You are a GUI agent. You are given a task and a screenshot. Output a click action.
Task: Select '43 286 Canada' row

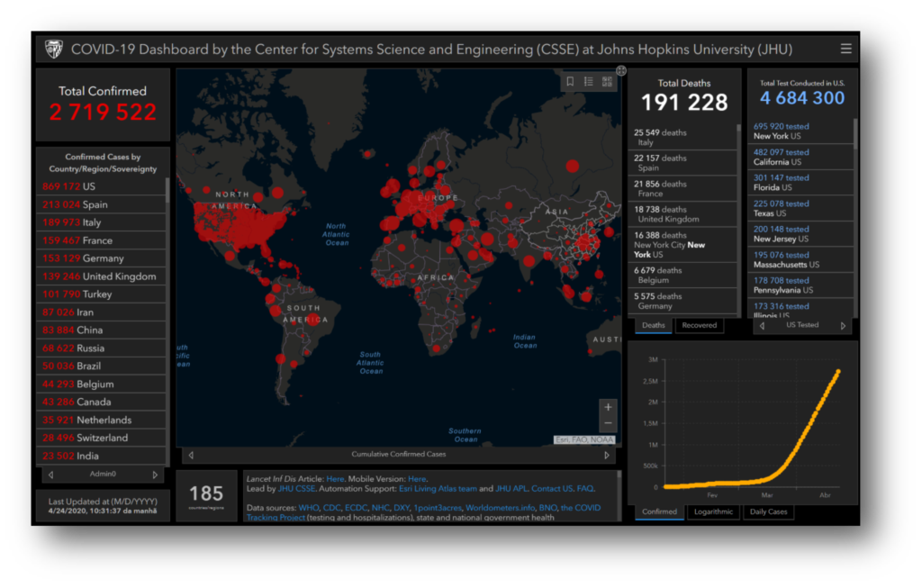tap(101, 403)
